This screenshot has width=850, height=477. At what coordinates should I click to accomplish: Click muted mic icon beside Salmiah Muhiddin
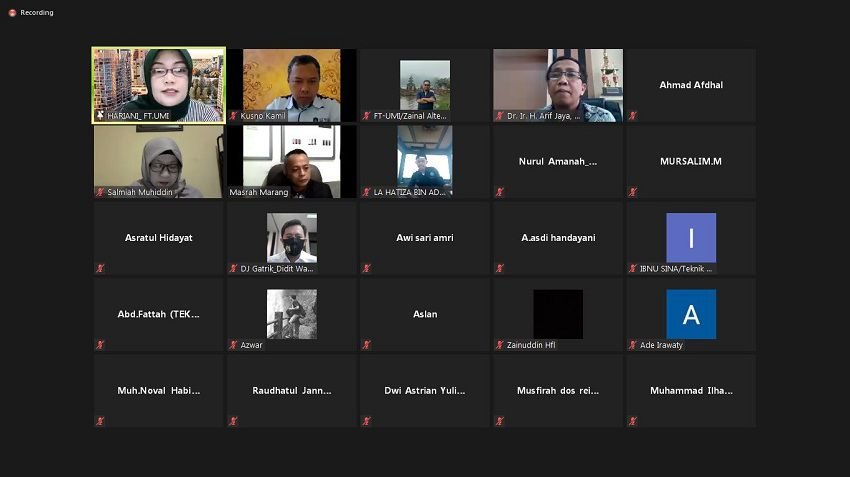coord(100,192)
